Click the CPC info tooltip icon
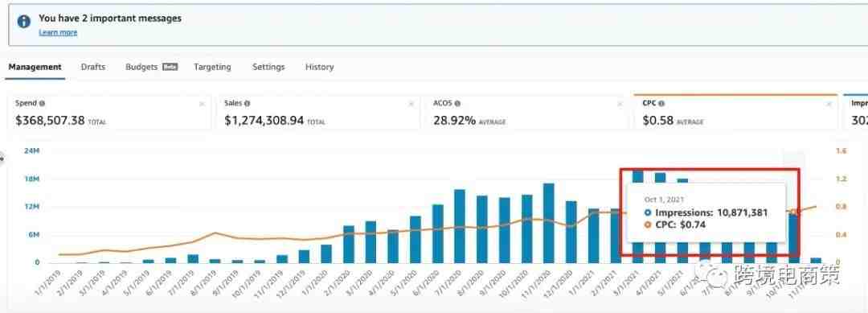 coord(661,104)
